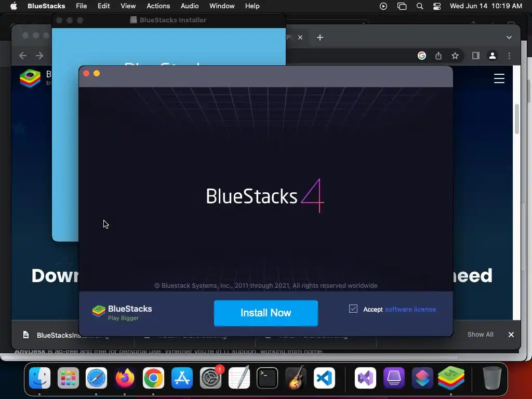Open Shortcuts from the dock

point(422,378)
